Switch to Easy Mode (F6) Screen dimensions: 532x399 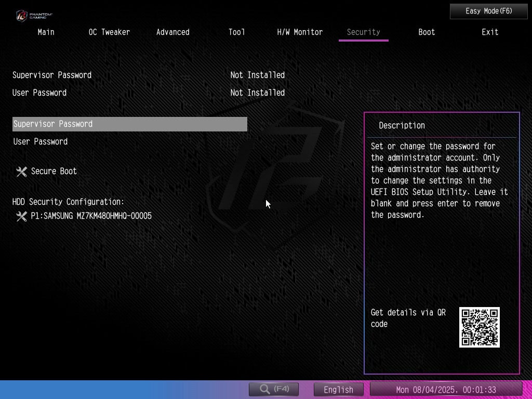point(488,11)
